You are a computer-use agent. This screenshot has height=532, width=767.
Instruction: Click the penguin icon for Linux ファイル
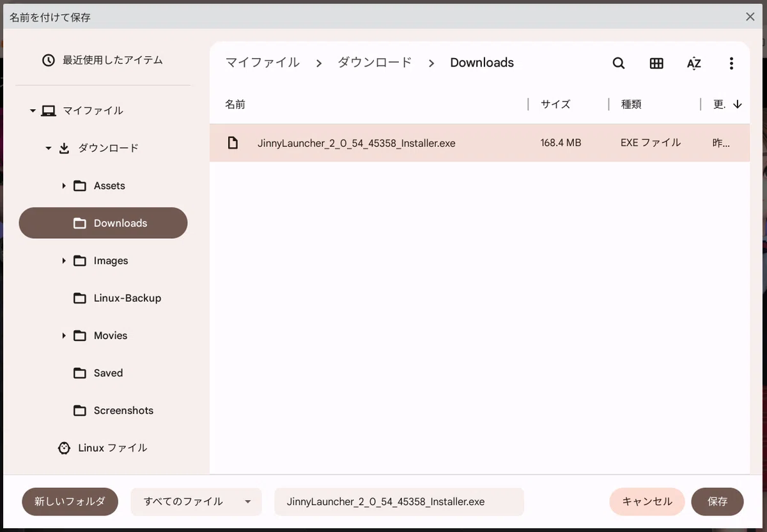[x=64, y=448]
